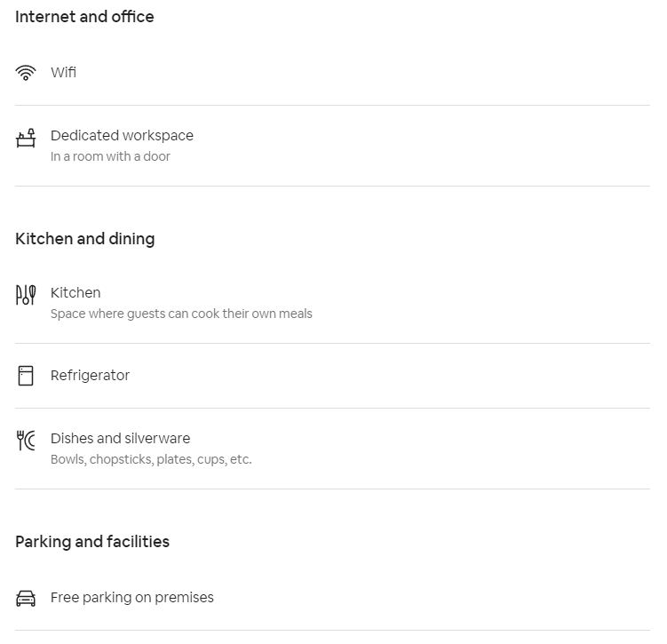Click the Kitchen utensils icon
This screenshot has height=644, width=667.
[26, 295]
